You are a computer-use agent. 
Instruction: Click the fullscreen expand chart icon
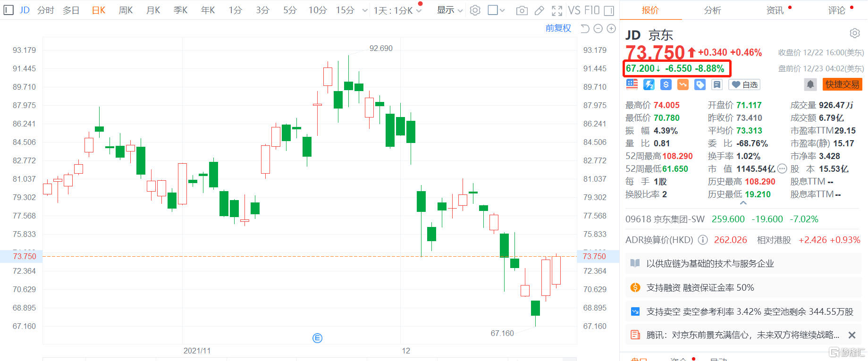[557, 10]
